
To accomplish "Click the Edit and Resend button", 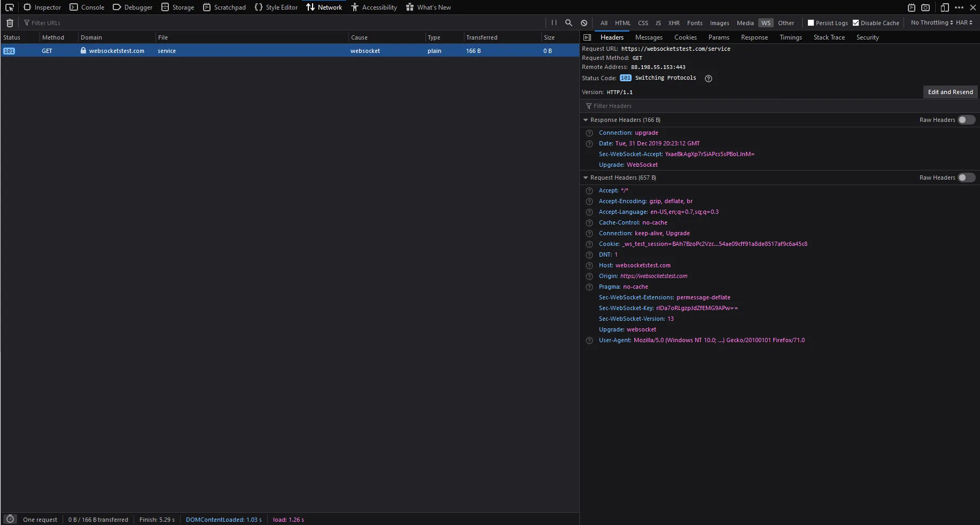I will click(950, 92).
